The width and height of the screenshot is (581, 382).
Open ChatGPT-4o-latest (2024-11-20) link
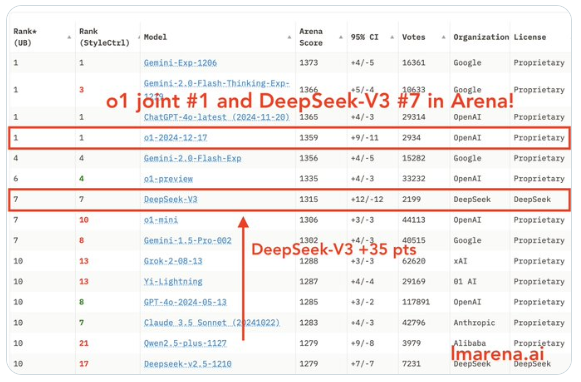pyautogui.click(x=216, y=117)
